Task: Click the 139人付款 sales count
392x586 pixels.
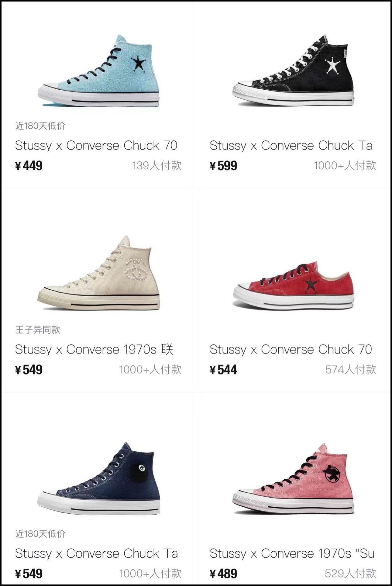Action: (156, 166)
